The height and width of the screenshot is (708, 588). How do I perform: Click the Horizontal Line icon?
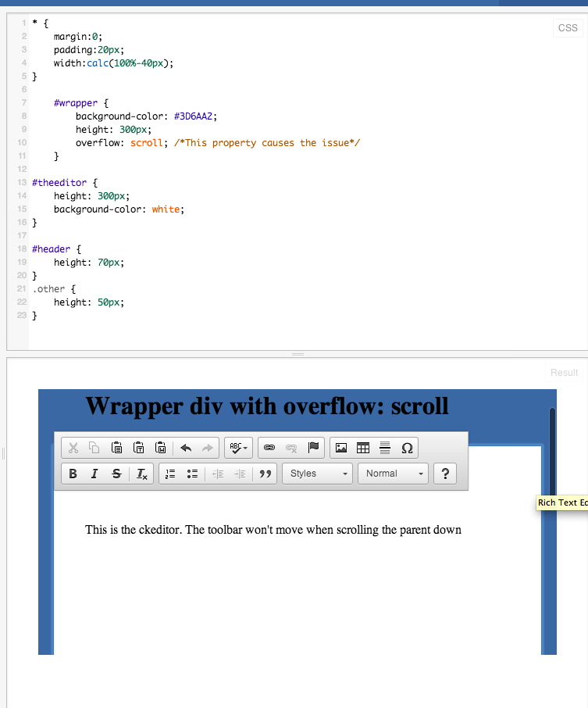385,448
